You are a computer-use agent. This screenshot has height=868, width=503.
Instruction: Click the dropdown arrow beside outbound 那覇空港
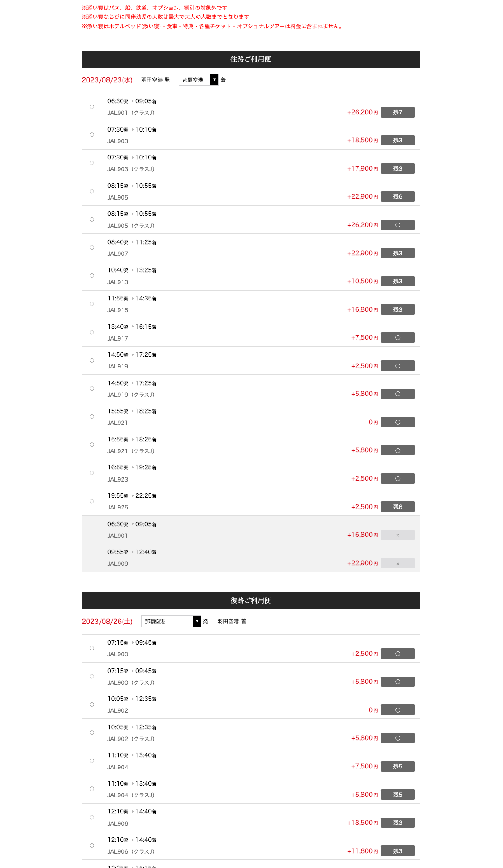[x=215, y=80]
